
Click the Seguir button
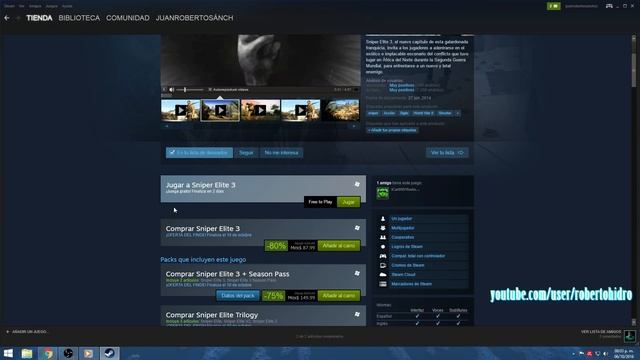pos(246,153)
